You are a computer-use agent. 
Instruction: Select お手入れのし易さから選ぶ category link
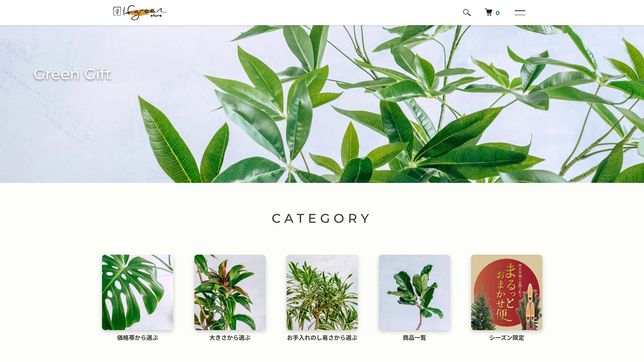(322, 338)
